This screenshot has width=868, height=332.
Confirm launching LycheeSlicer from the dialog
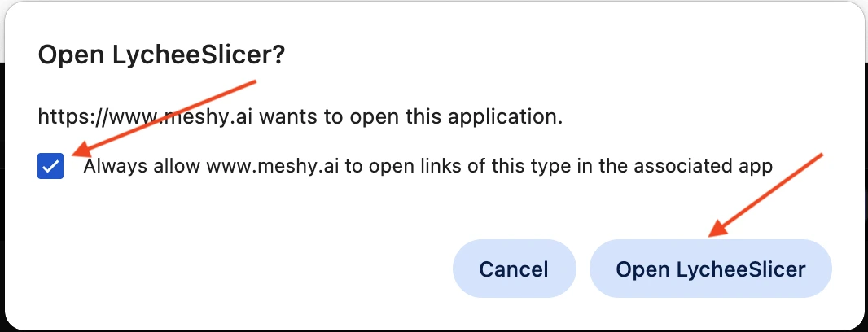[710, 269]
